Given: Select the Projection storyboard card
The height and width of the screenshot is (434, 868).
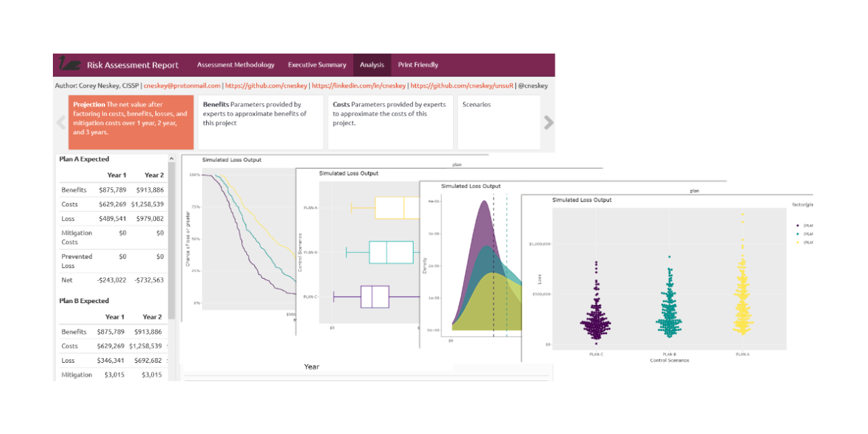Looking at the screenshot, I should point(131,122).
